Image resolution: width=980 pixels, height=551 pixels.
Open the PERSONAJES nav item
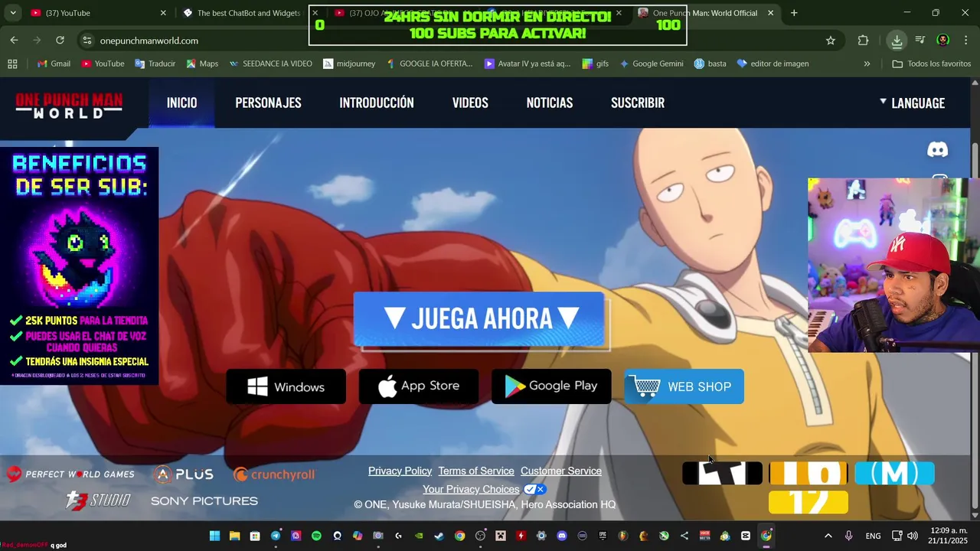[268, 103]
